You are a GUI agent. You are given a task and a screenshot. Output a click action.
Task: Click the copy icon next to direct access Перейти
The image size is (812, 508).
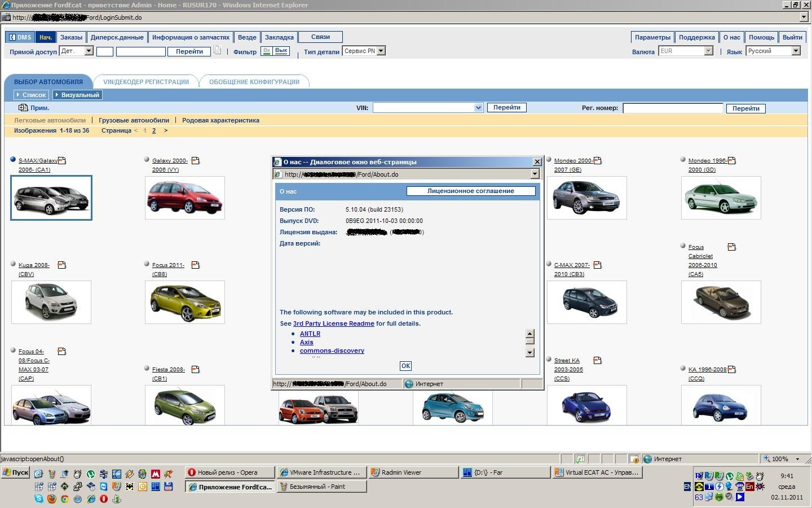[217, 50]
